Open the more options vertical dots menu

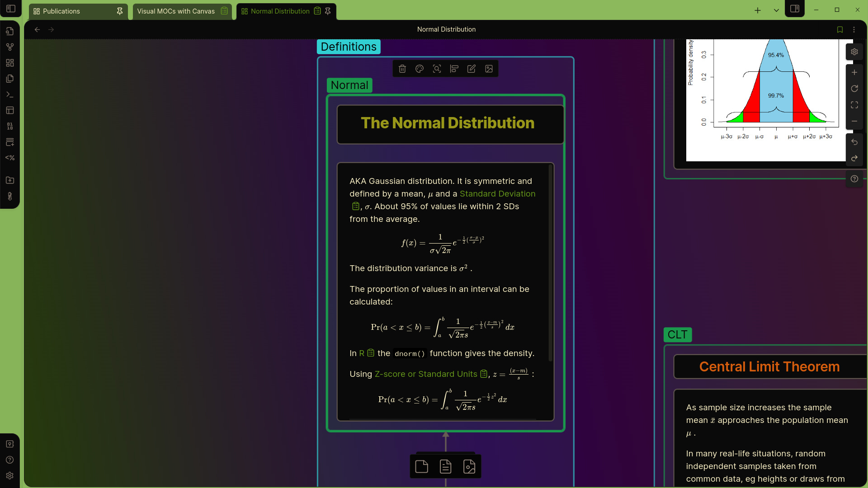[854, 29]
